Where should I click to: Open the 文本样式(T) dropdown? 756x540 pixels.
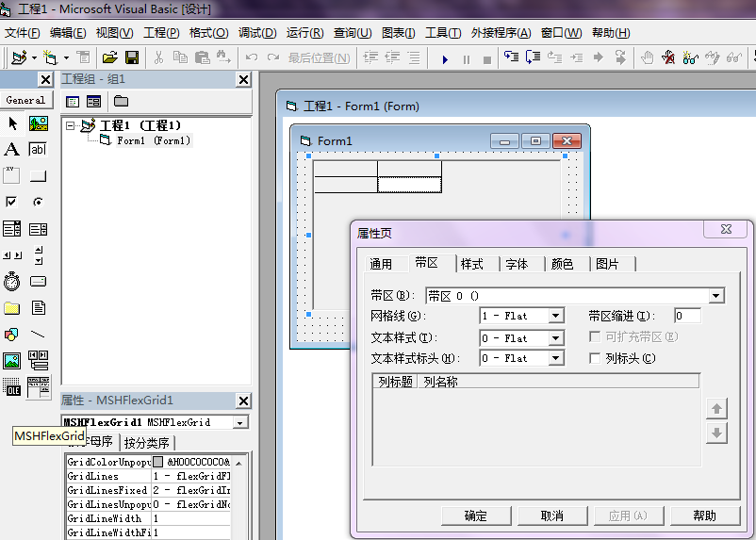coord(556,338)
